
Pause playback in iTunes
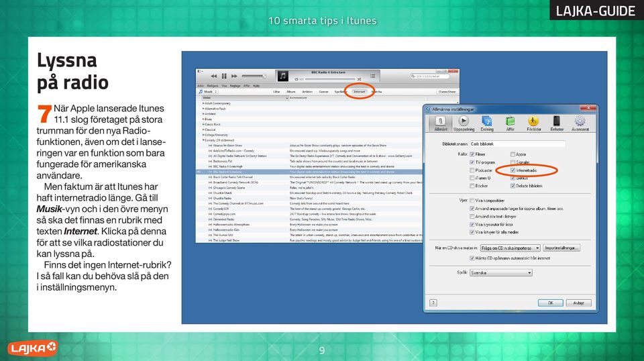pyautogui.click(x=224, y=76)
